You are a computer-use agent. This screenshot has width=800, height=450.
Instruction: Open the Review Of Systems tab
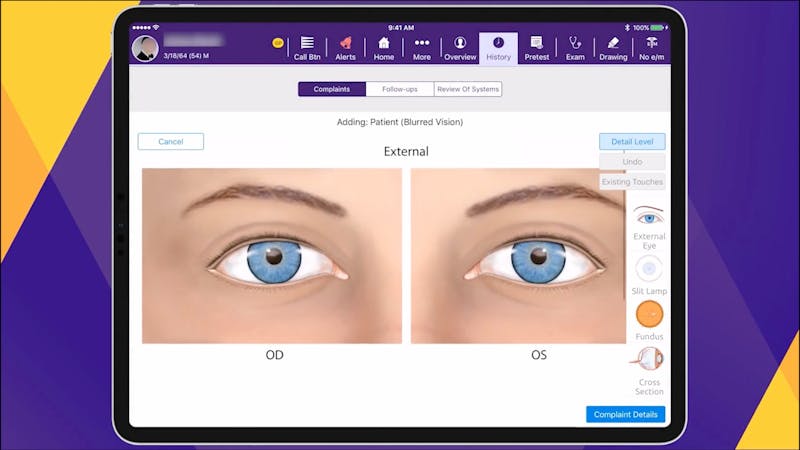click(468, 89)
